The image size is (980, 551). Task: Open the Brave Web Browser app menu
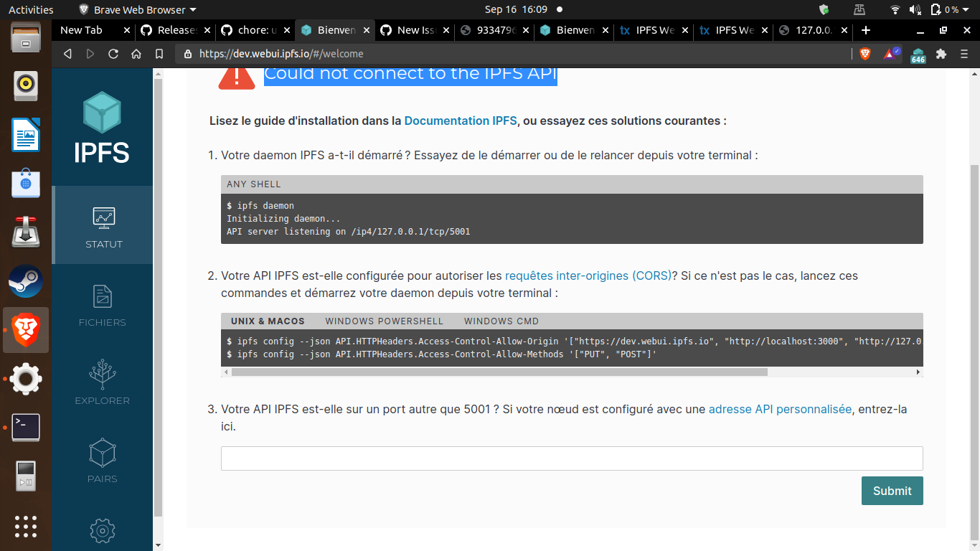[x=137, y=9]
